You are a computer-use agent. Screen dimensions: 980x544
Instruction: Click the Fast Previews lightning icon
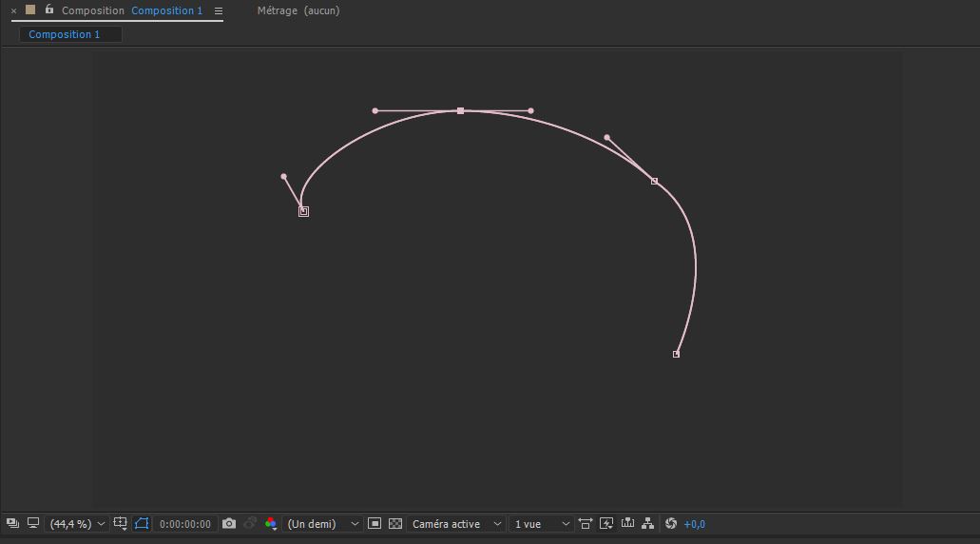tap(606, 524)
